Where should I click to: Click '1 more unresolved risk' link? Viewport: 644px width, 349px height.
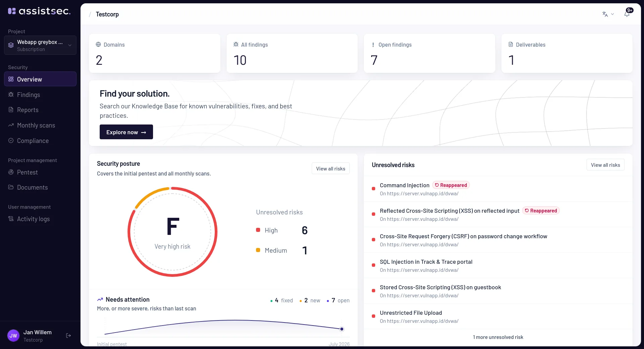(498, 337)
